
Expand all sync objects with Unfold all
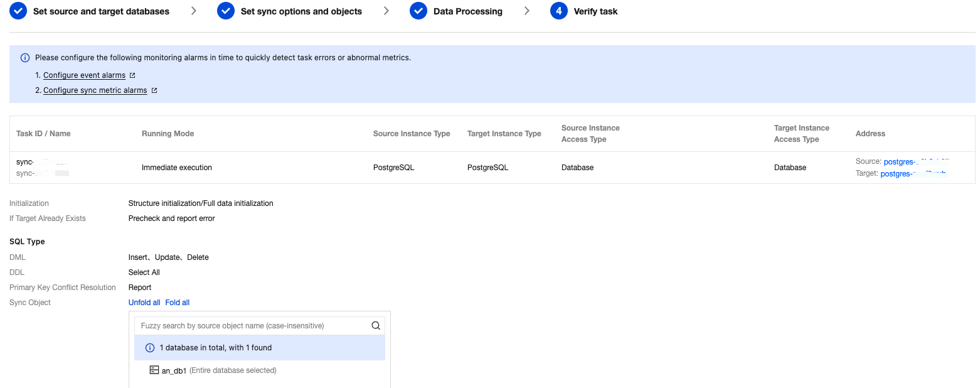(144, 303)
